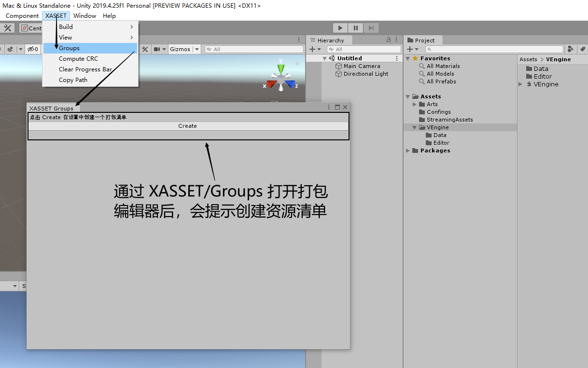Click Assets in the breadcrumb path

[x=527, y=59]
